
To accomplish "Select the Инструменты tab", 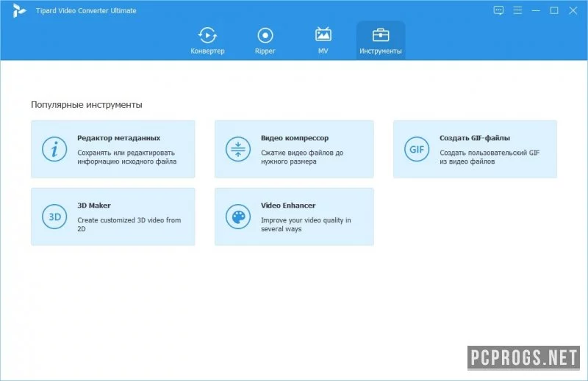I will pyautogui.click(x=380, y=40).
